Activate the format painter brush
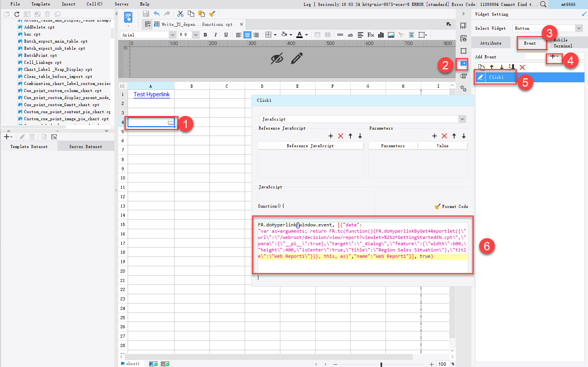The image size is (588, 367). tap(212, 14)
